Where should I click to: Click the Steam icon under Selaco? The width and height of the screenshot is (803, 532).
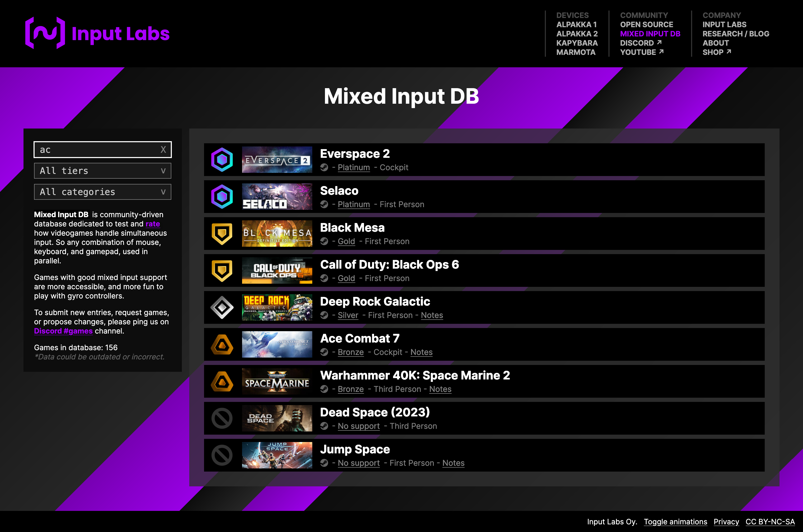click(324, 205)
